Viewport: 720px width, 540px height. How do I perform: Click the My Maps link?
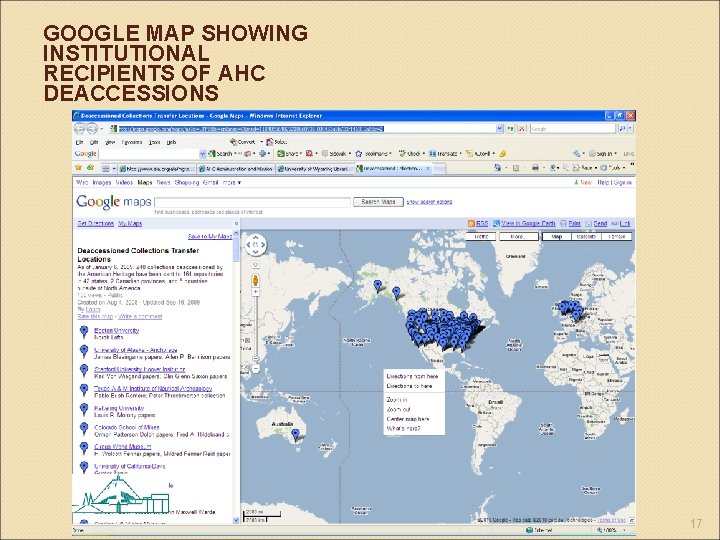tap(130, 224)
